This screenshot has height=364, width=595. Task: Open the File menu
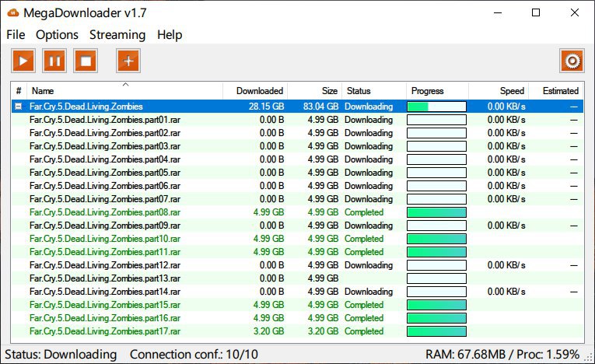[x=16, y=34]
